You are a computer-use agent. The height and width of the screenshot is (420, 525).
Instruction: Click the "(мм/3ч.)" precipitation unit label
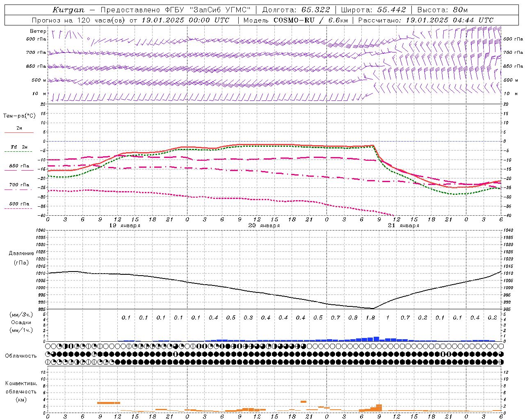point(21,315)
